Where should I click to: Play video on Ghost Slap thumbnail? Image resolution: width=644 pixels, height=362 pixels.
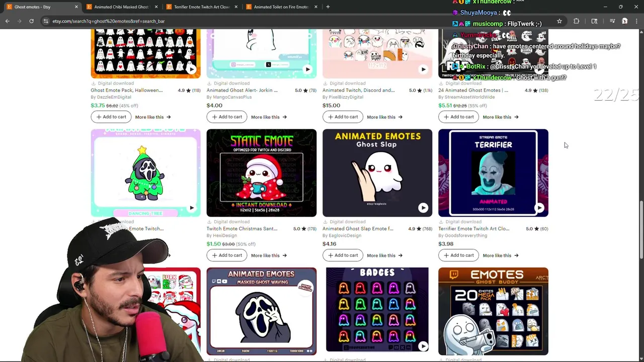click(x=423, y=208)
